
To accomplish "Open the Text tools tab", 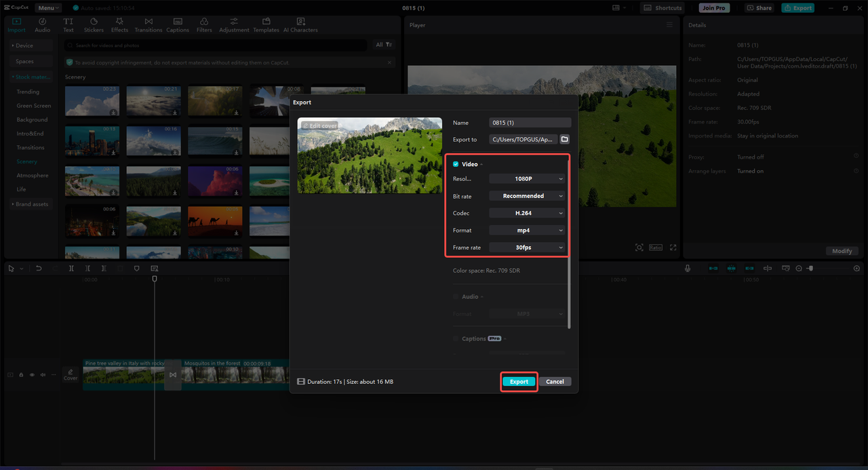I will pyautogui.click(x=68, y=26).
